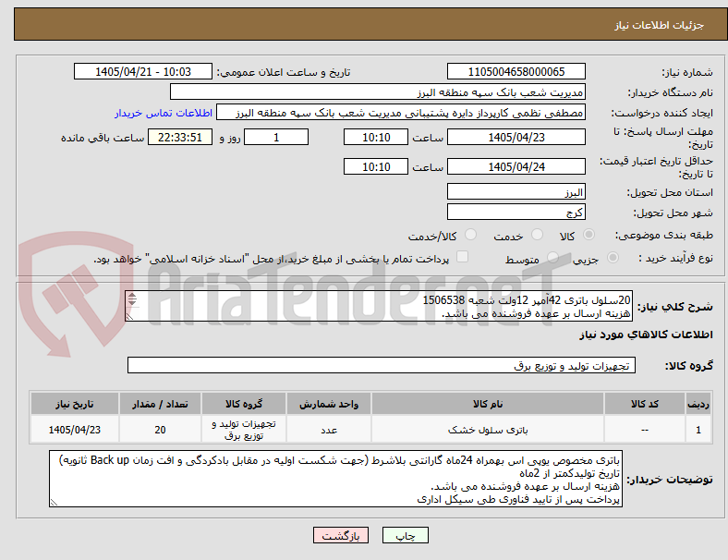Click the طبقه بندی موضوعی label

pyautogui.click(x=664, y=235)
